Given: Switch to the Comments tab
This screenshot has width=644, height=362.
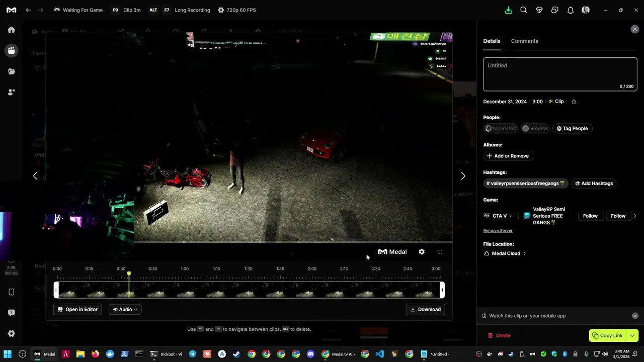Looking at the screenshot, I should coord(524,41).
